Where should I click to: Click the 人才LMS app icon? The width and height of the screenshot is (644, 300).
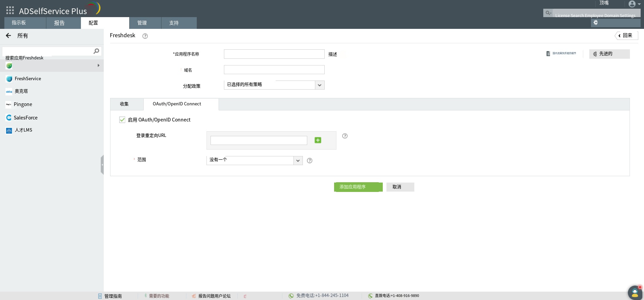[x=9, y=131]
